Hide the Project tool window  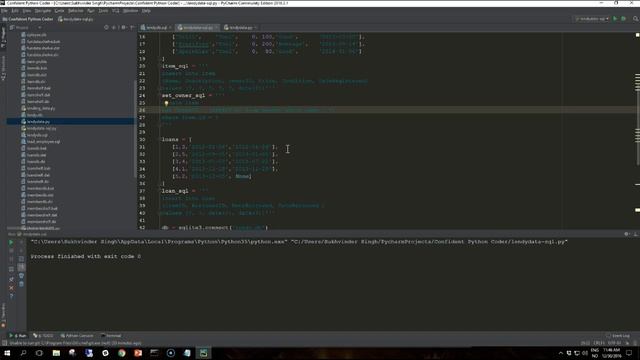131,28
